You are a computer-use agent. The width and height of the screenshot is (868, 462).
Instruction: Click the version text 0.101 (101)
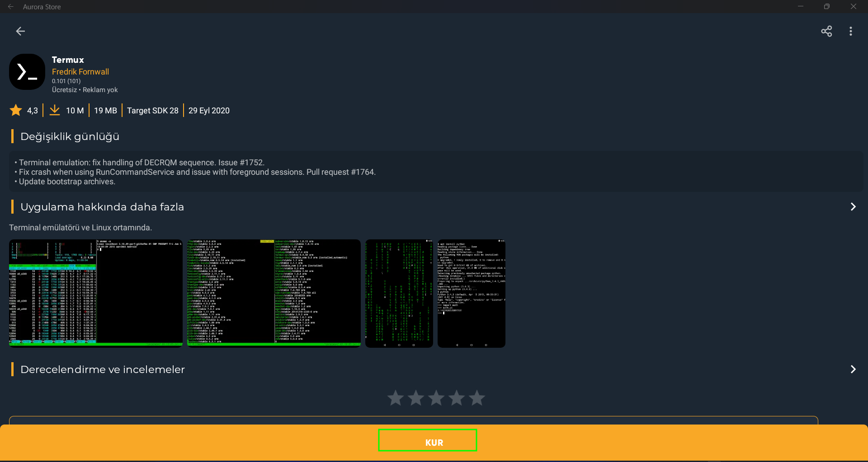66,81
